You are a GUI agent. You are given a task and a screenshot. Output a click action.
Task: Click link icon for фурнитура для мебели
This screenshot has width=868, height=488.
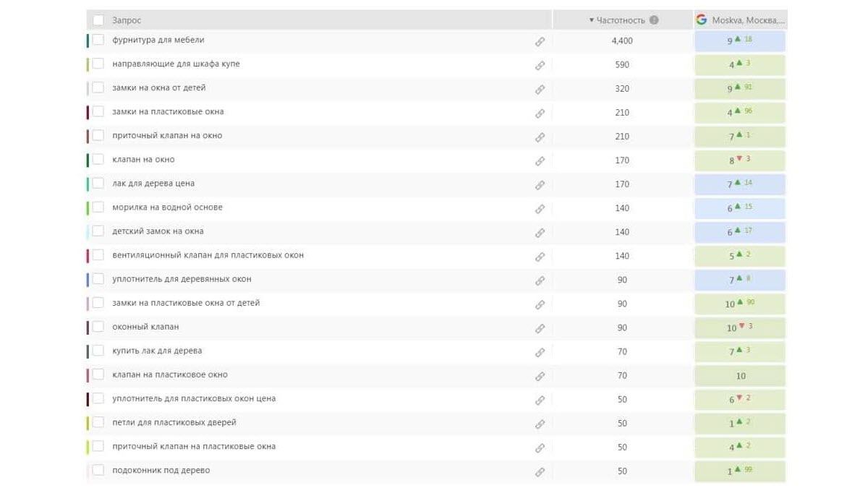[x=540, y=41]
